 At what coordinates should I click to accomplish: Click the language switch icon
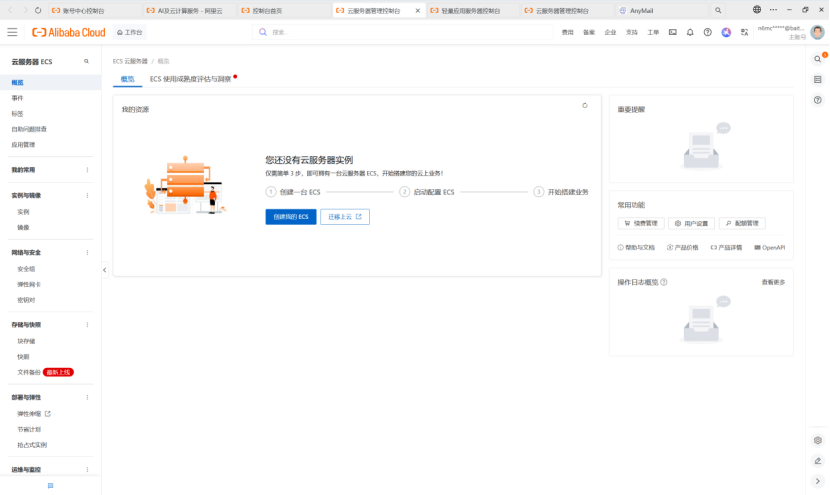click(744, 32)
